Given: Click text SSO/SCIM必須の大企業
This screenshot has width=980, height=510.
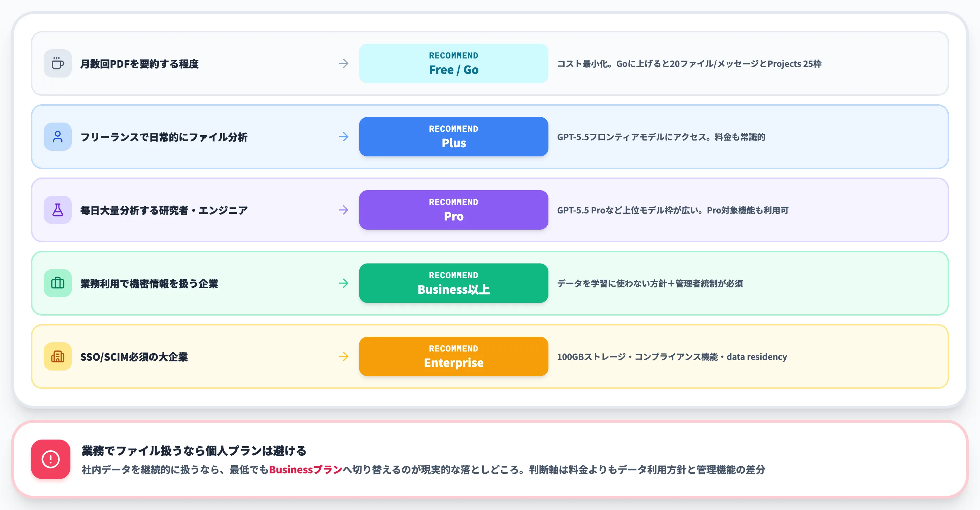Looking at the screenshot, I should 134,357.
